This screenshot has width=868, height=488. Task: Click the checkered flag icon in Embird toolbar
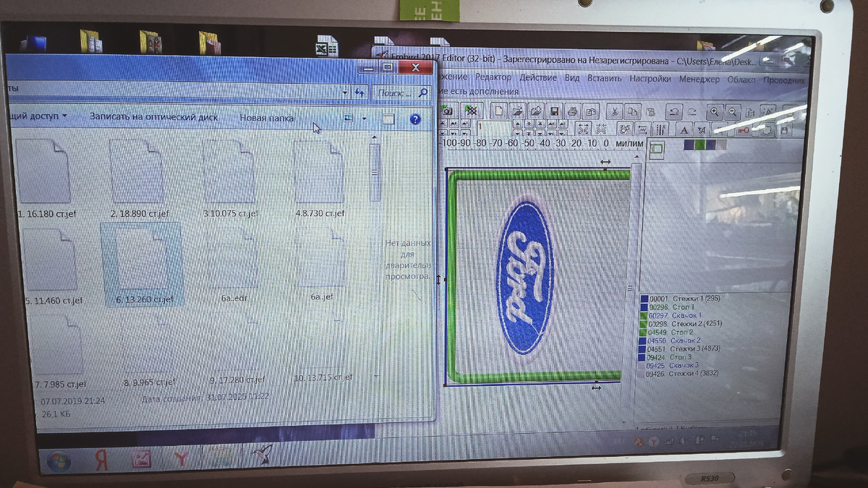pos(471,111)
